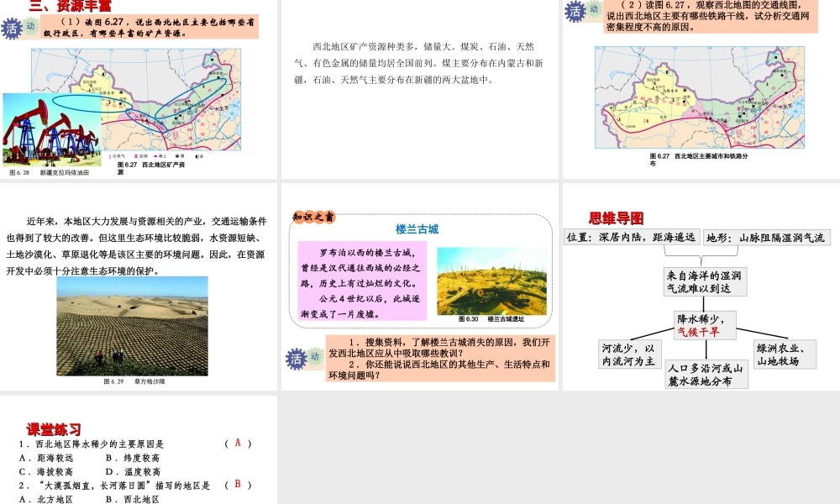This screenshot has width=840, height=504.
Task: Click the mind map box 绿洲农业、山地牧场
Action: (x=785, y=354)
